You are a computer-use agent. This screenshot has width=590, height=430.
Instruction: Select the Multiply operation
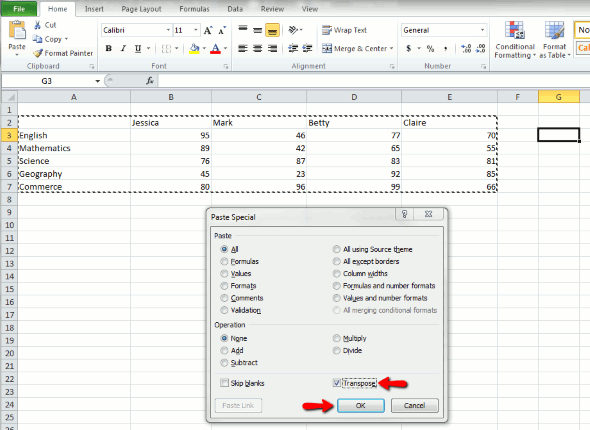tap(336, 338)
